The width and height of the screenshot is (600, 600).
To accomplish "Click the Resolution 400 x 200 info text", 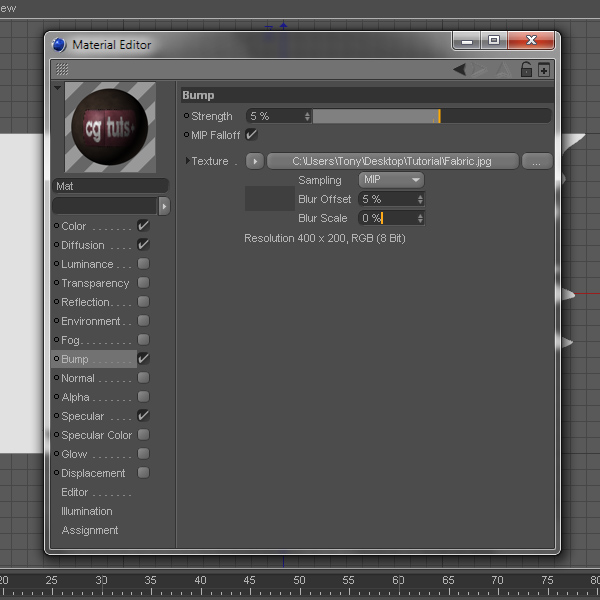I will coord(324,238).
